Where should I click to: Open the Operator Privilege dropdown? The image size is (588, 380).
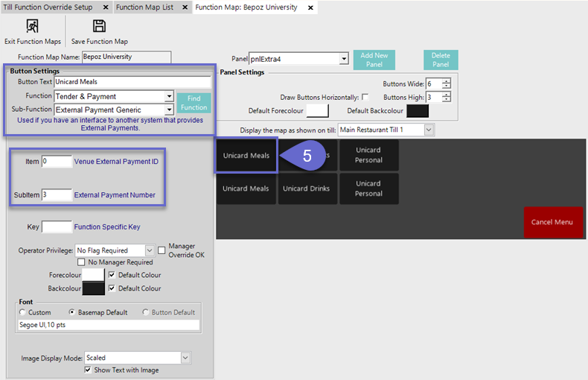click(150, 251)
